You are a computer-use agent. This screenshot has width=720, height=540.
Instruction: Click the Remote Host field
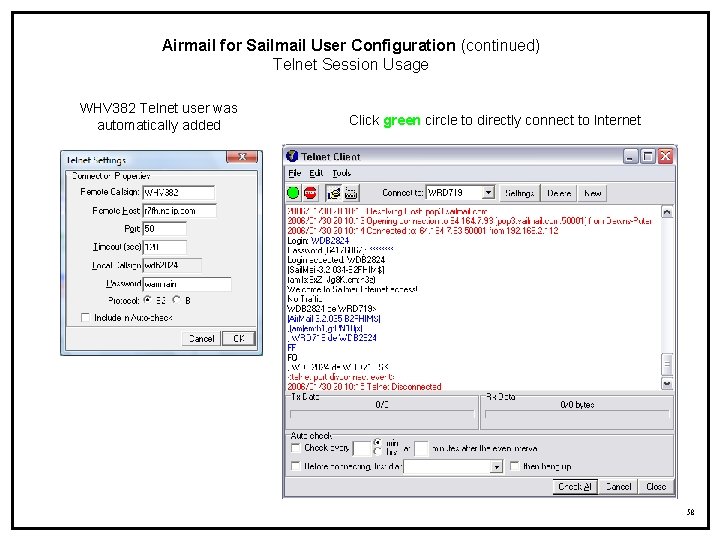[180, 211]
